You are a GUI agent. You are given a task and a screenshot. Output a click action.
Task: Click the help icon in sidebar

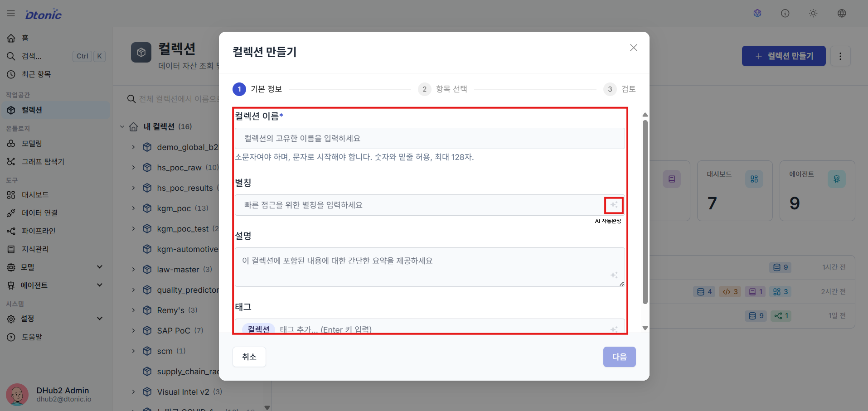11,337
